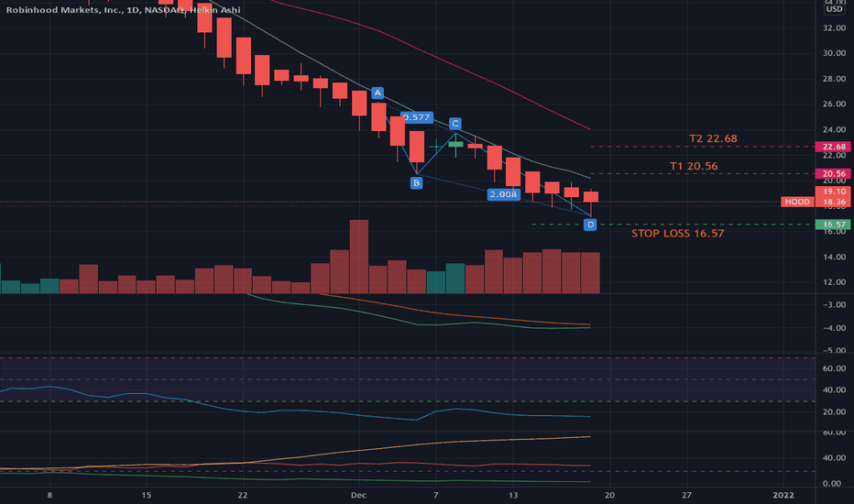This screenshot has width=854, height=504.
Task: Click the 26.00 price scale label
Action: coord(834,104)
